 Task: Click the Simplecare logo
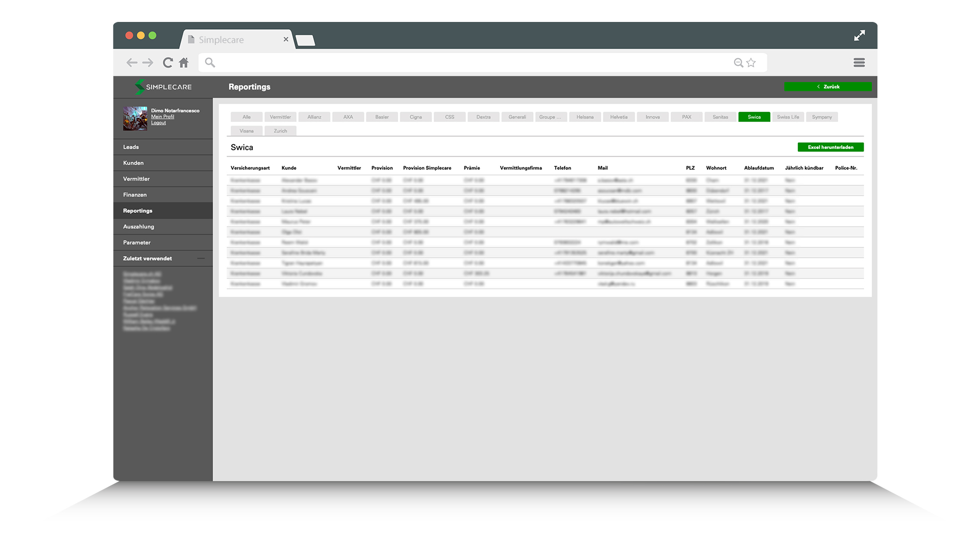[163, 87]
